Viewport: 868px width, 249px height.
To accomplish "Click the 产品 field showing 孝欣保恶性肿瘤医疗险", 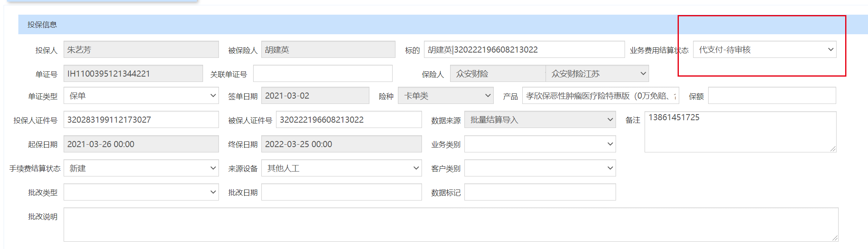I will (600, 96).
